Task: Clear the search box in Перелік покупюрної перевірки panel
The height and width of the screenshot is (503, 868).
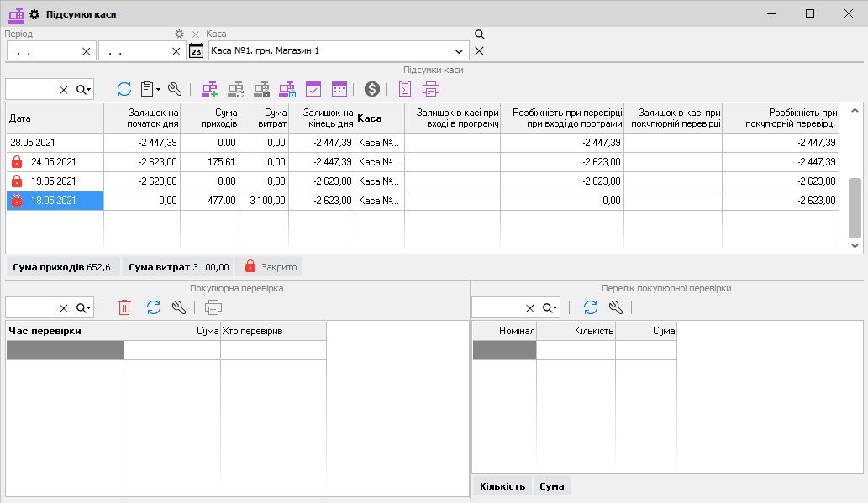Action: (529, 308)
